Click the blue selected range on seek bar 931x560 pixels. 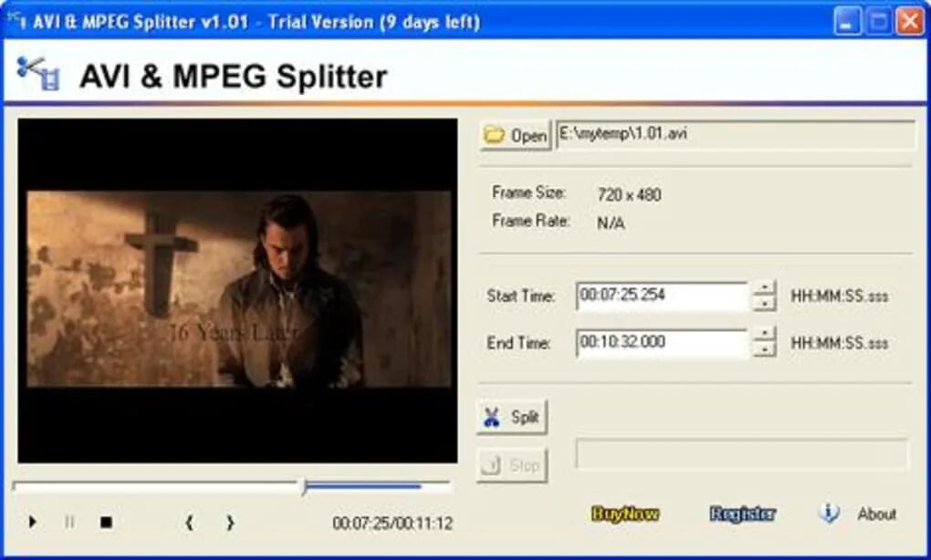[364, 486]
